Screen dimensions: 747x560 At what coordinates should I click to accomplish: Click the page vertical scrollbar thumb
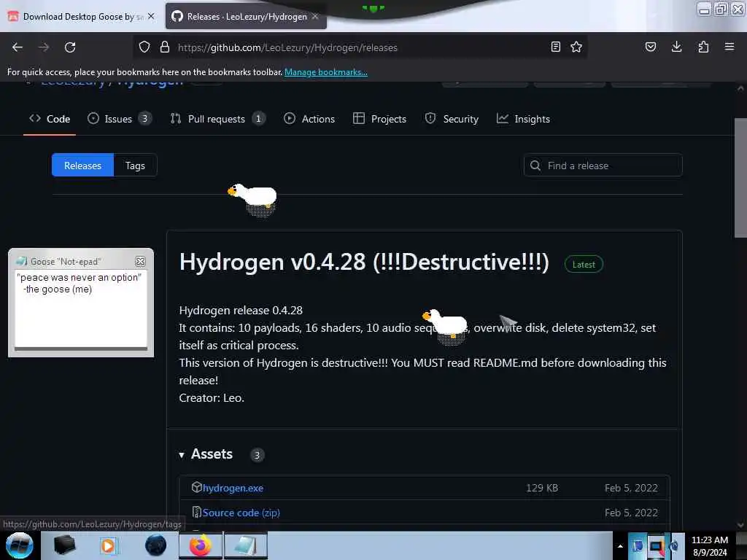click(740, 177)
